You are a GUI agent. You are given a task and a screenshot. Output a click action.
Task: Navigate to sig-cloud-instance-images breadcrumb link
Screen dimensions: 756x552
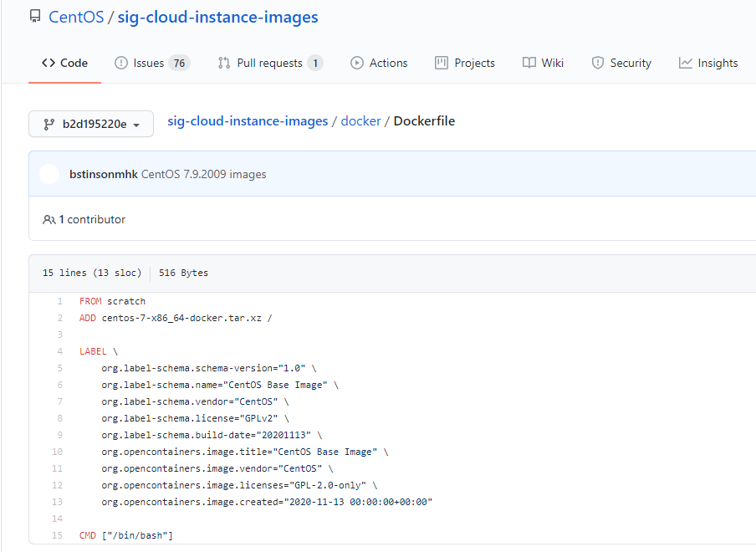(x=248, y=121)
